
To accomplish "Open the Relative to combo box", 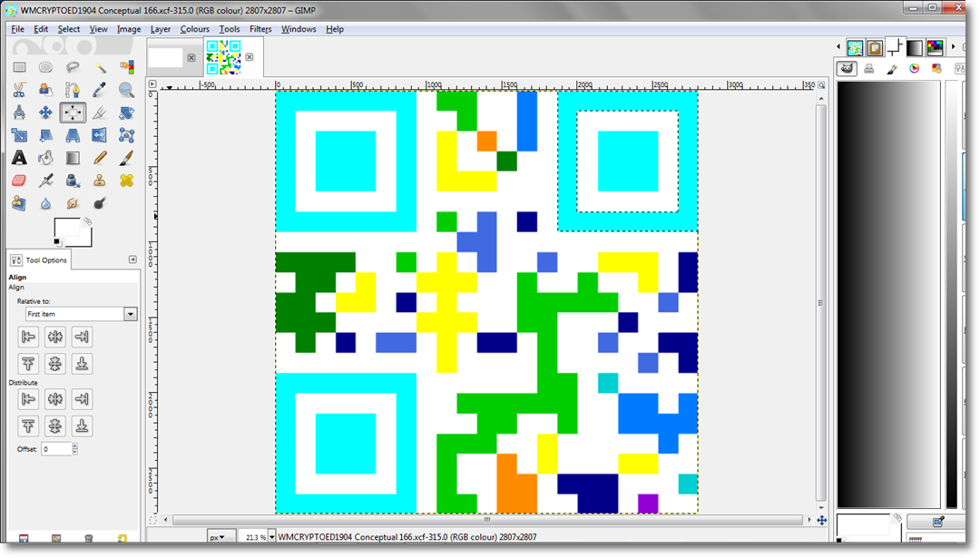I will (x=82, y=314).
